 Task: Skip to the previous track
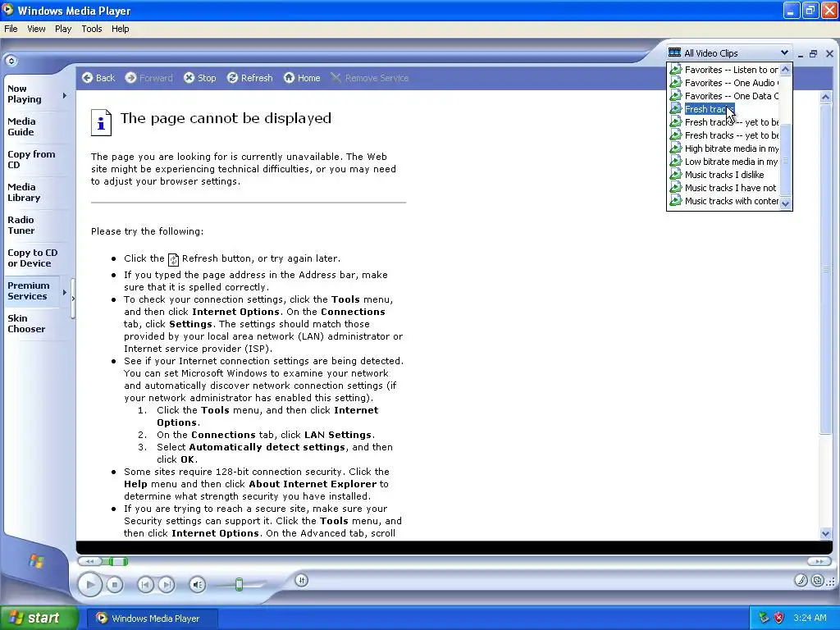145,584
